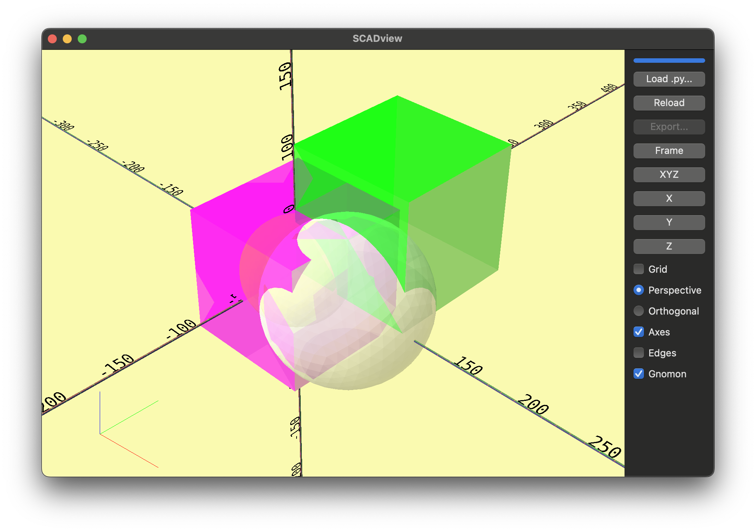Screen dimensions: 756x532
Task: Switch to the X axis view
Action: coord(669,198)
